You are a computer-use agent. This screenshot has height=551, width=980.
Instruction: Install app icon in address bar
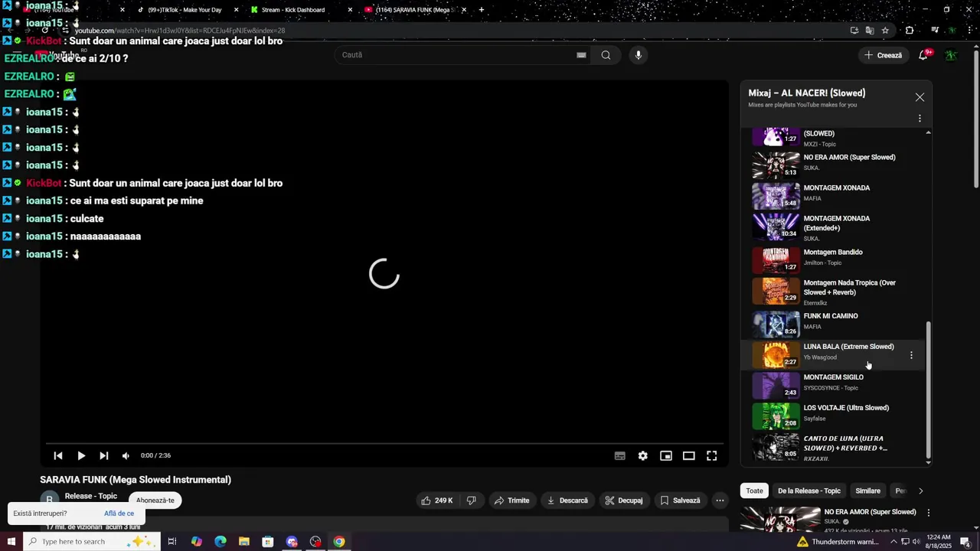[854, 31]
